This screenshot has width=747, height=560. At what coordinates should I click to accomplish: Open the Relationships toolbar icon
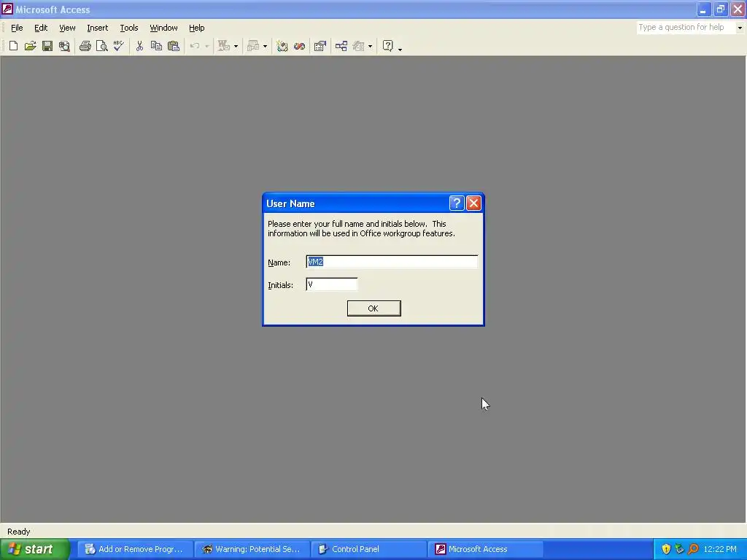coord(341,46)
